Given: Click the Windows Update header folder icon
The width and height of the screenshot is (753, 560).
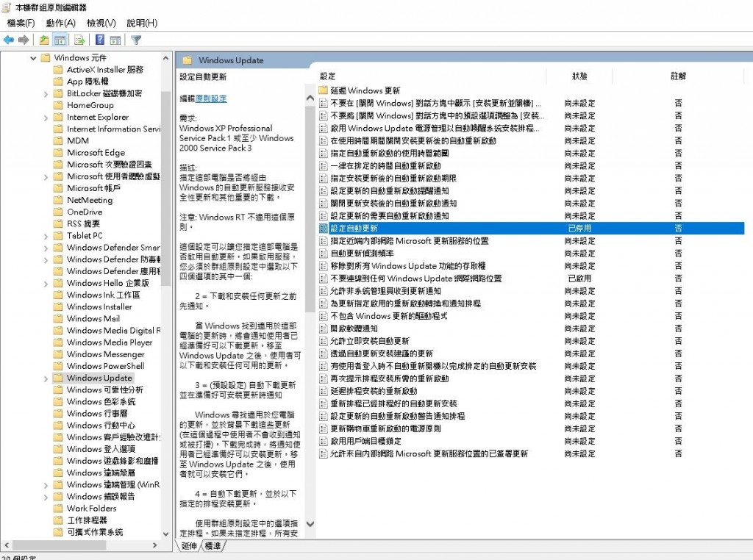Looking at the screenshot, I should [x=188, y=60].
